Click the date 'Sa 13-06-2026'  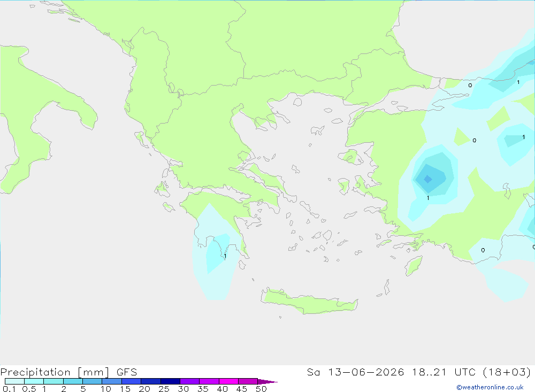click(356, 372)
